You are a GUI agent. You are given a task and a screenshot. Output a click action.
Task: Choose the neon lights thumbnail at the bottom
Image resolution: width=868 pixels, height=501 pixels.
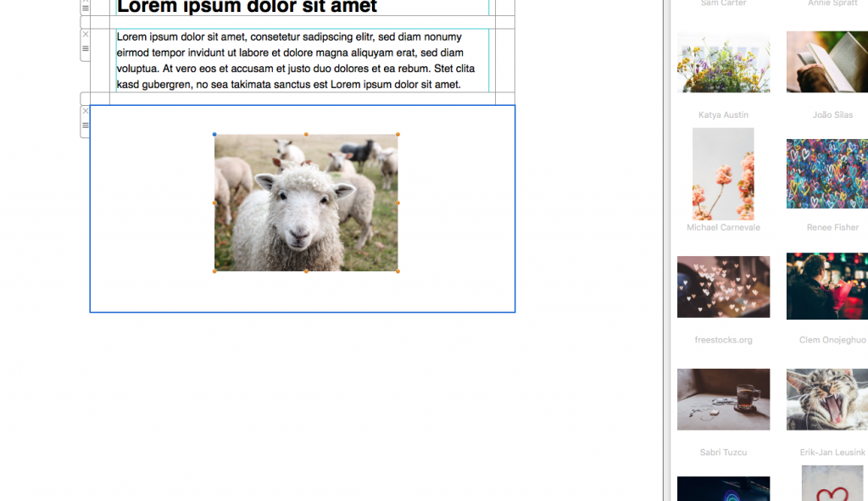[x=723, y=492]
